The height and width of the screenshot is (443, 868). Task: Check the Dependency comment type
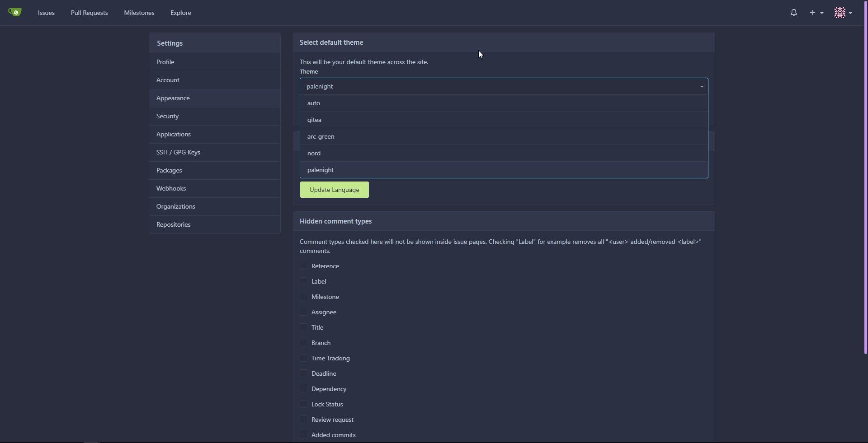(303, 389)
